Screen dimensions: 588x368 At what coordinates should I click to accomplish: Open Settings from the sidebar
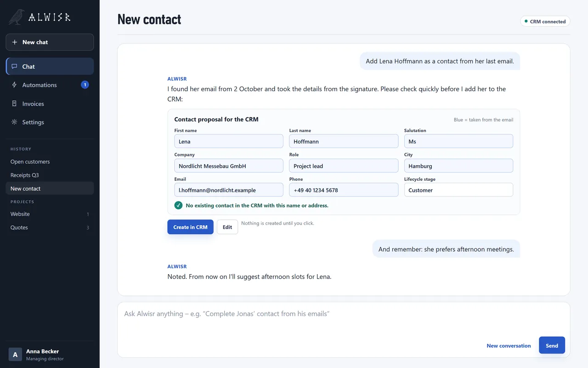pos(50,122)
